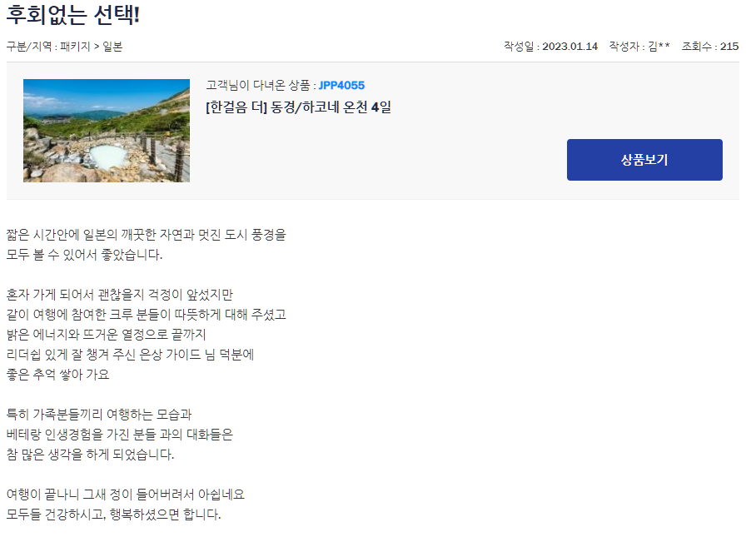The image size is (756, 547).
Task: Click the author name 김**
Action: [x=659, y=47]
